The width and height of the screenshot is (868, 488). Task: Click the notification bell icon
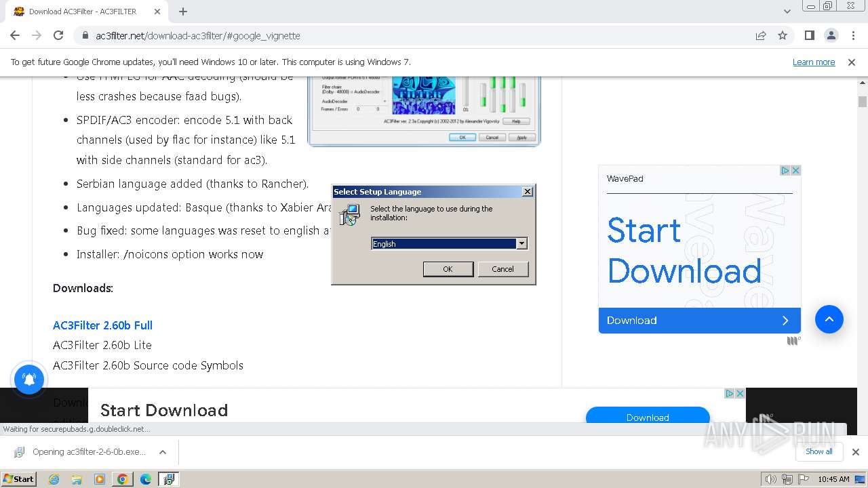point(29,379)
